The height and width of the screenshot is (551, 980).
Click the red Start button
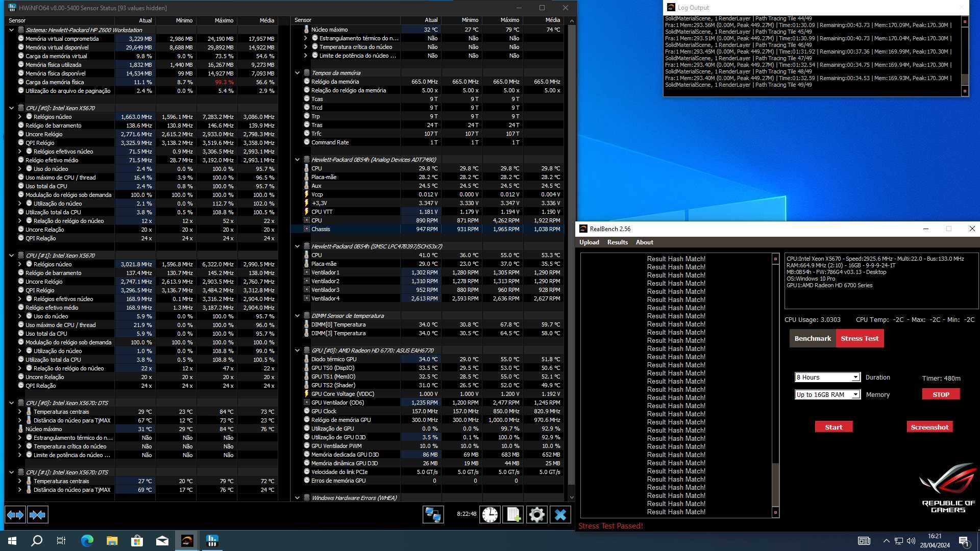[834, 427]
